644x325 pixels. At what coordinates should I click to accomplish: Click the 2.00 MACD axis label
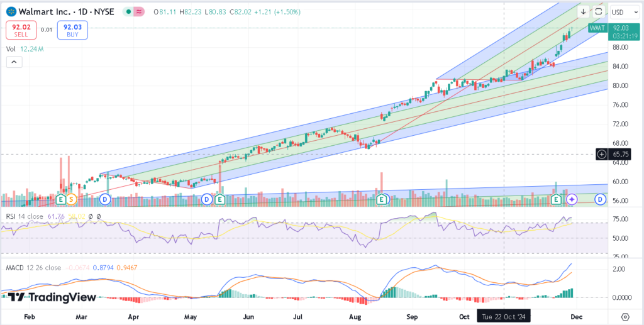[x=619, y=269]
